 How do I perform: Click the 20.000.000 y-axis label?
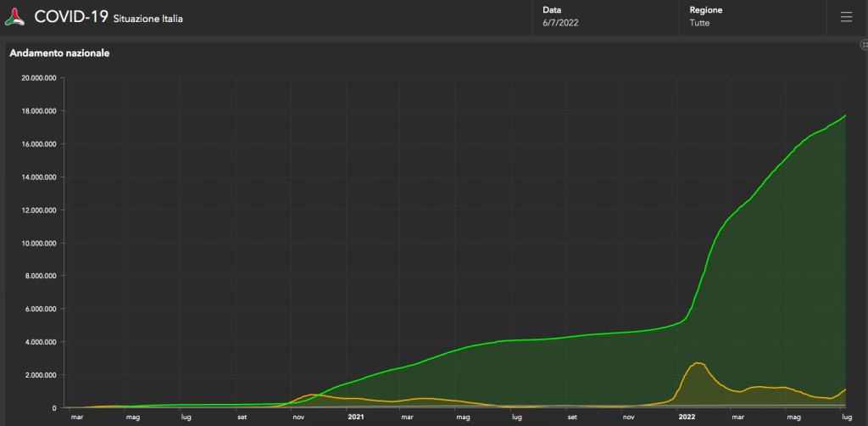pos(36,78)
